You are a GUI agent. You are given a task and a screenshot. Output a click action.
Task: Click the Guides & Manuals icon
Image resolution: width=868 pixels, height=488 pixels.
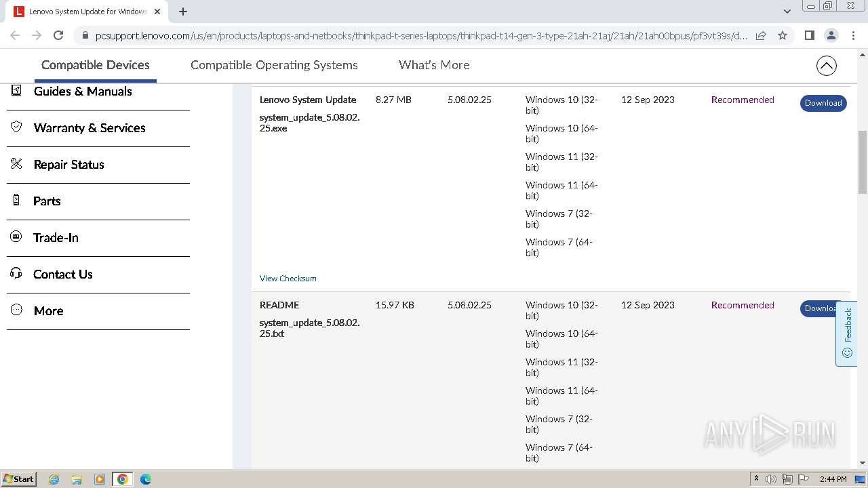(x=17, y=91)
